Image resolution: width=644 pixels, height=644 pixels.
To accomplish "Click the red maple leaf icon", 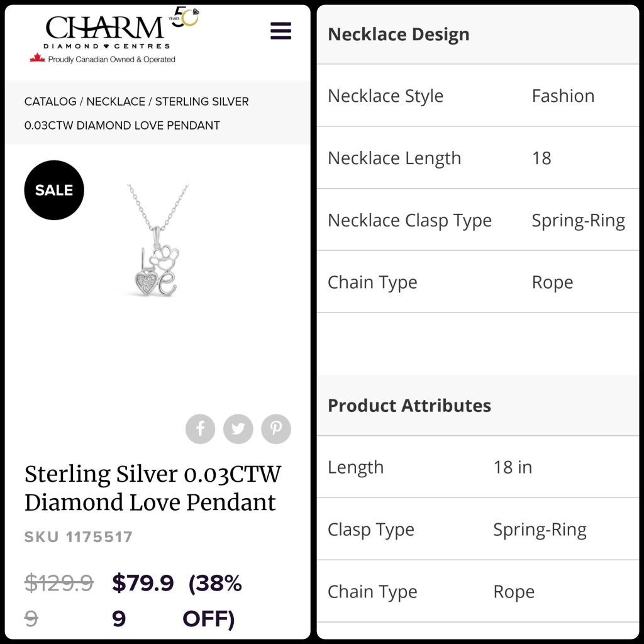I will pos(37,58).
